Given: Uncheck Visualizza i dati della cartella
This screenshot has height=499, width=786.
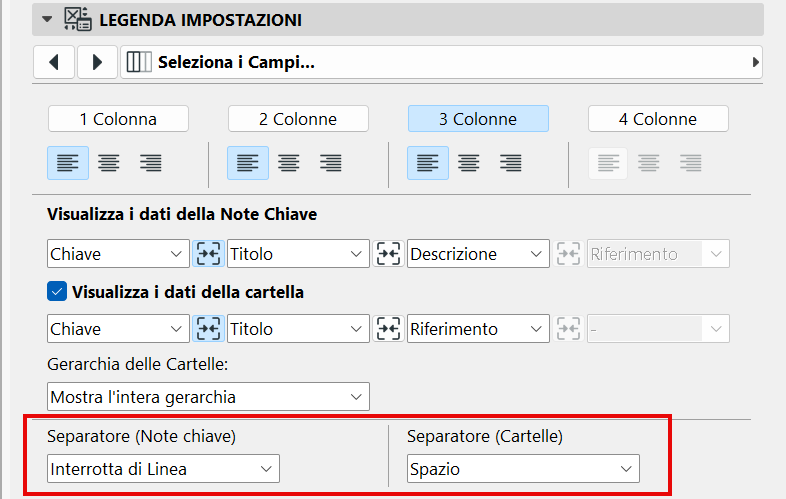Looking at the screenshot, I should click(x=57, y=293).
